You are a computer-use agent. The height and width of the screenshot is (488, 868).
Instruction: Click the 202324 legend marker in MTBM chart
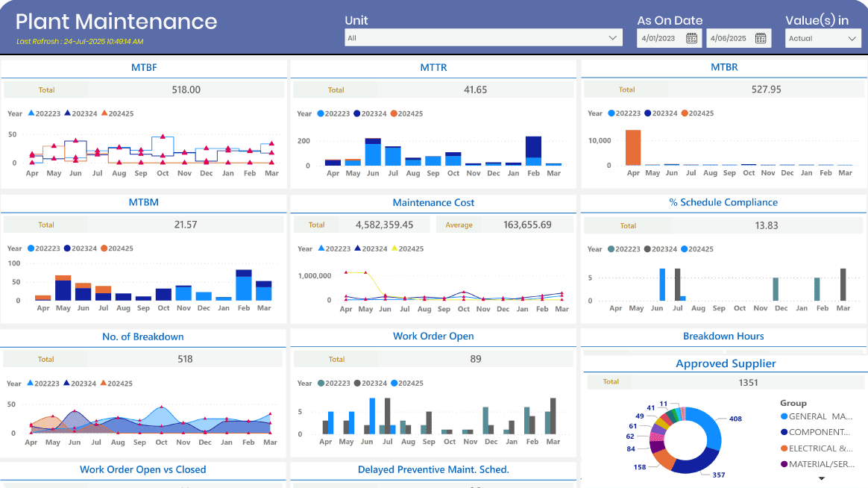click(67, 248)
